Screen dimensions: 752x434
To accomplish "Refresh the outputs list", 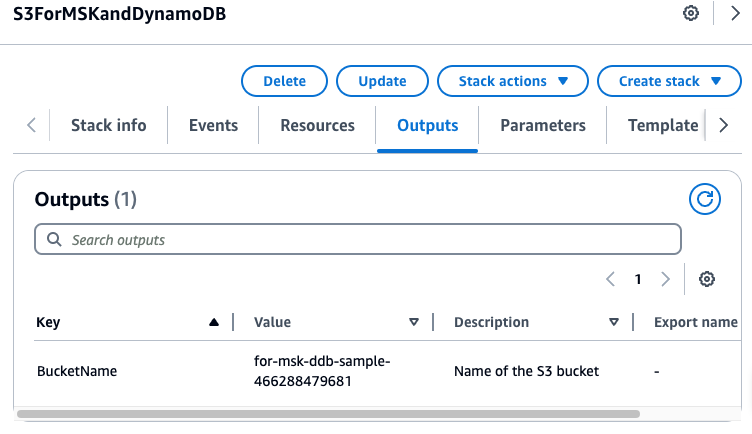I will [705, 199].
